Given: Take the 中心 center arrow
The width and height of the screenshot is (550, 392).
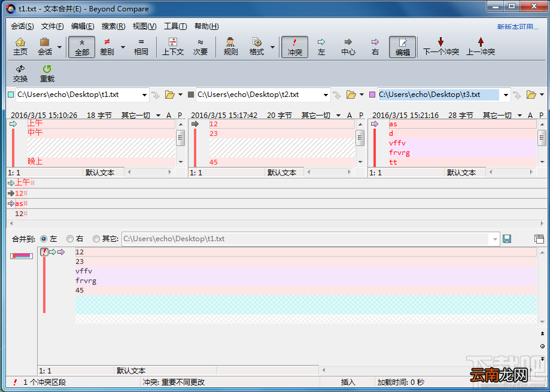Looking at the screenshot, I should (348, 47).
